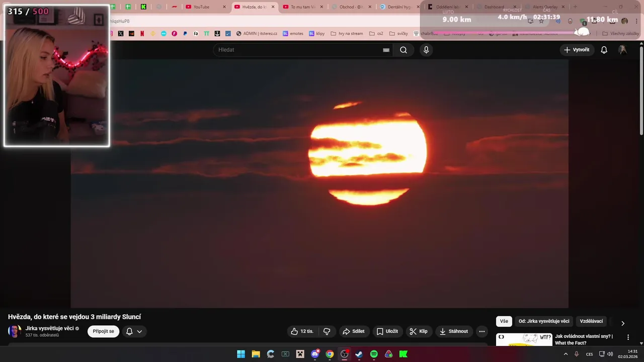Click the YouTube search magnifier button
Viewport: 644px width, 362px height.
pyautogui.click(x=404, y=50)
